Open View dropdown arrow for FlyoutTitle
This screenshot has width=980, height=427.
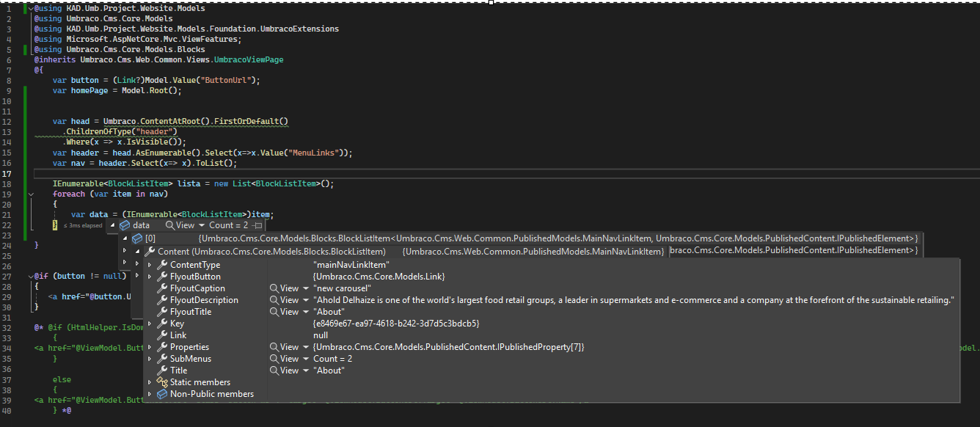click(305, 312)
